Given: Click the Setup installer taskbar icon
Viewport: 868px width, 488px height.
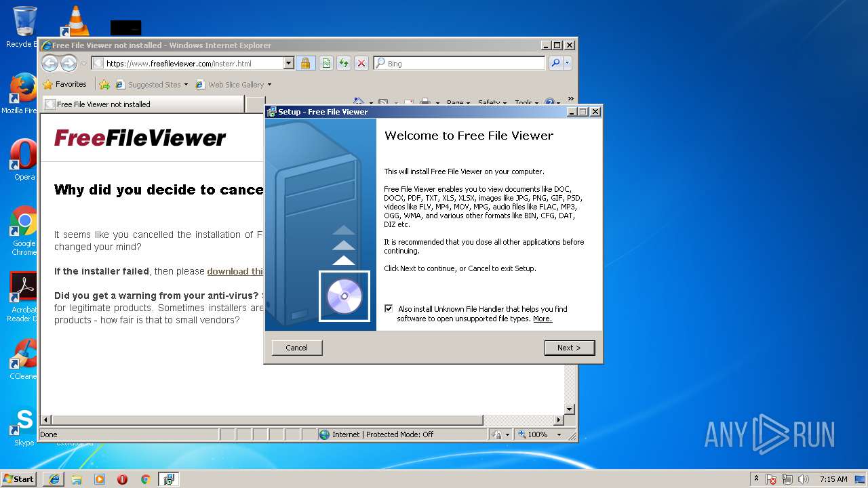Looking at the screenshot, I should pyautogui.click(x=168, y=479).
